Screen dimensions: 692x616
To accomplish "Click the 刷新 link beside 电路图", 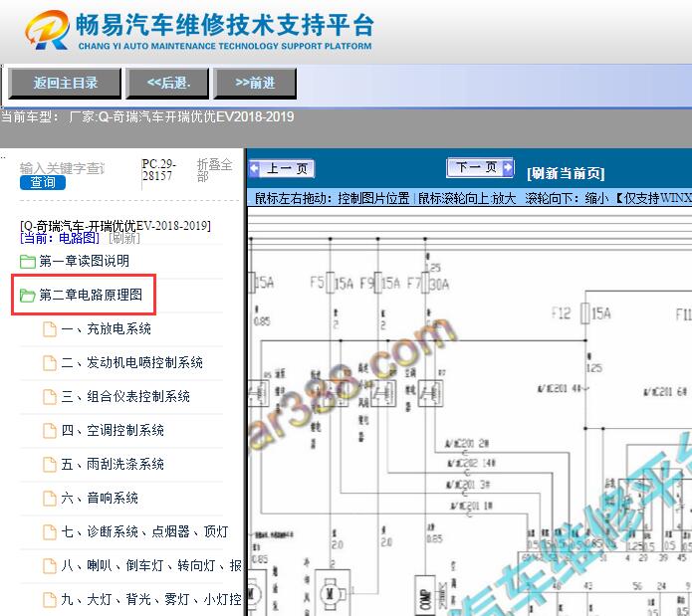I will point(124,238).
